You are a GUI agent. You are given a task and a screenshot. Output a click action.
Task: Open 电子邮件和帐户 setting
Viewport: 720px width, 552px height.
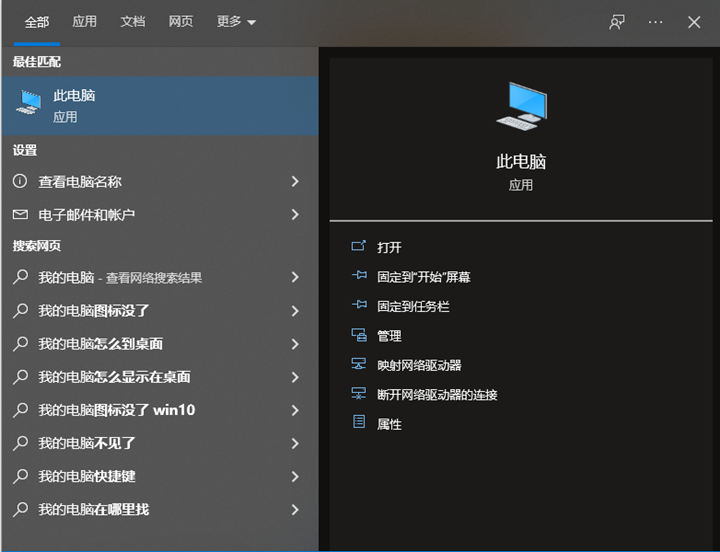(160, 214)
